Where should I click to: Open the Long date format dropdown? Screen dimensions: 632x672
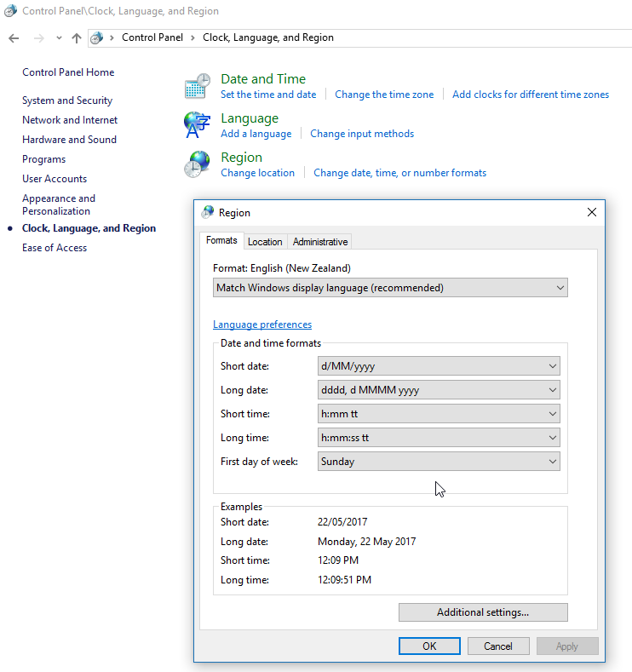(x=439, y=390)
